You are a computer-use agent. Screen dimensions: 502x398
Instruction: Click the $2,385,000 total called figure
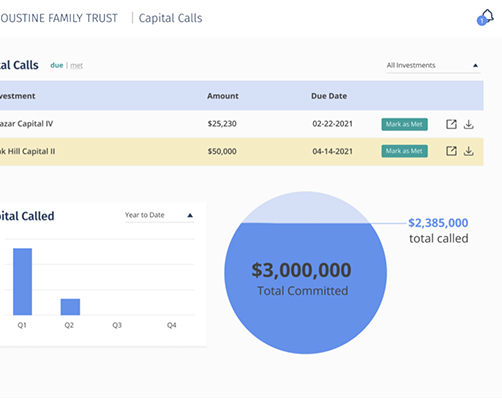[x=438, y=223]
